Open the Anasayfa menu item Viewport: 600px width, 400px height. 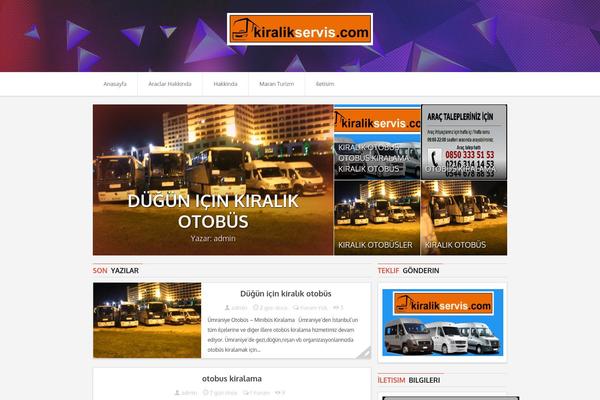(x=115, y=84)
